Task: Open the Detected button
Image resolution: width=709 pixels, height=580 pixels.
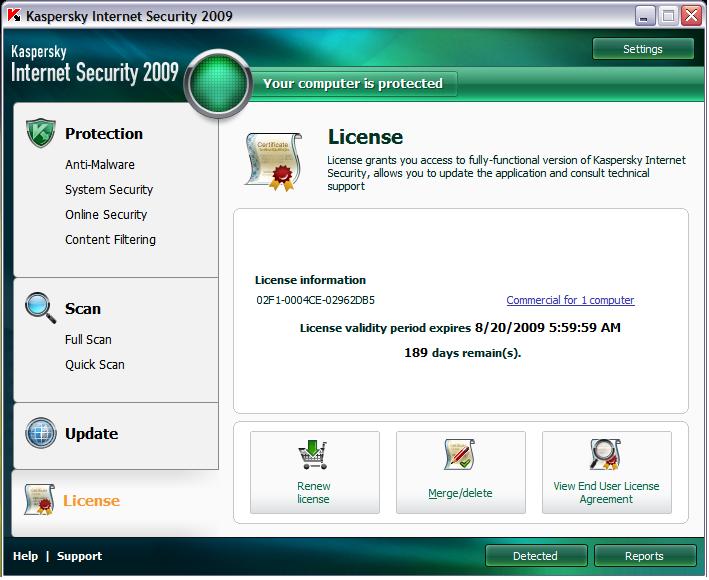Action: pyautogui.click(x=536, y=556)
